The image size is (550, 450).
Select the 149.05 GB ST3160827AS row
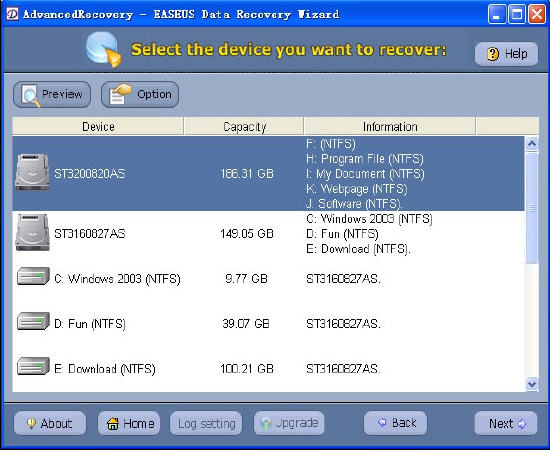tap(269, 234)
